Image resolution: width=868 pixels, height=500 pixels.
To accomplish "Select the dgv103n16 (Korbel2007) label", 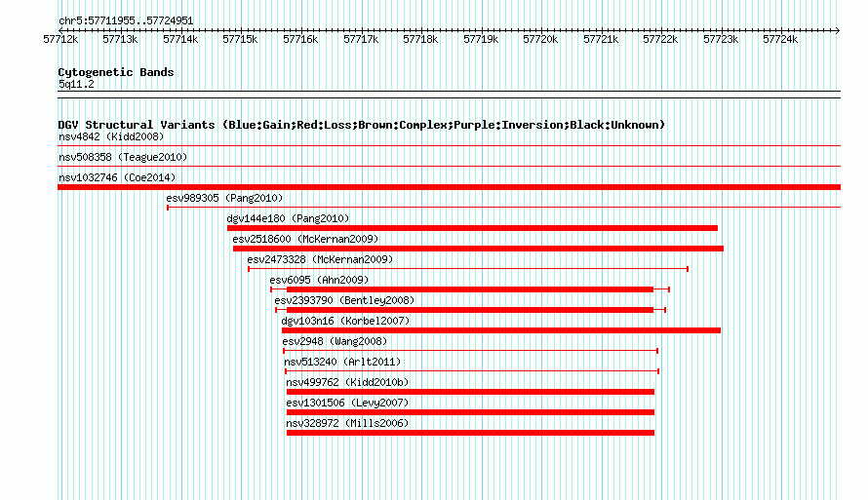I will [x=345, y=321].
